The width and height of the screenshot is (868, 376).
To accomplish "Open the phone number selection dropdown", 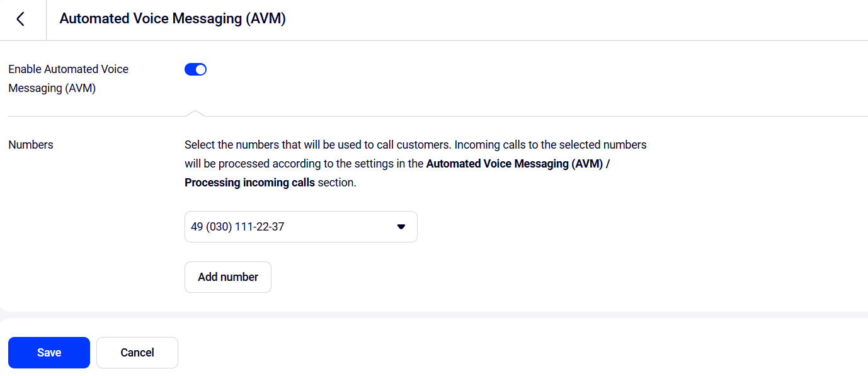I will [x=301, y=227].
